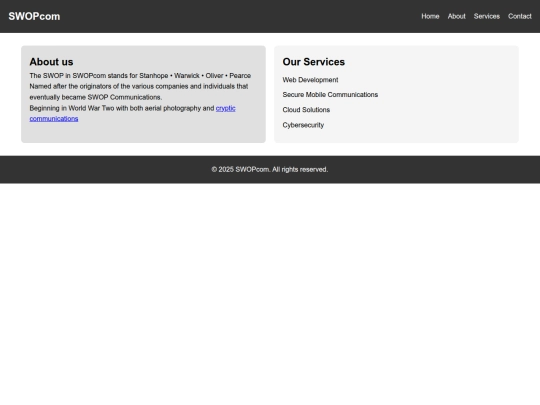
Task: Click the Stanhope Warwick Oliver Pearce line
Action: click(x=140, y=75)
